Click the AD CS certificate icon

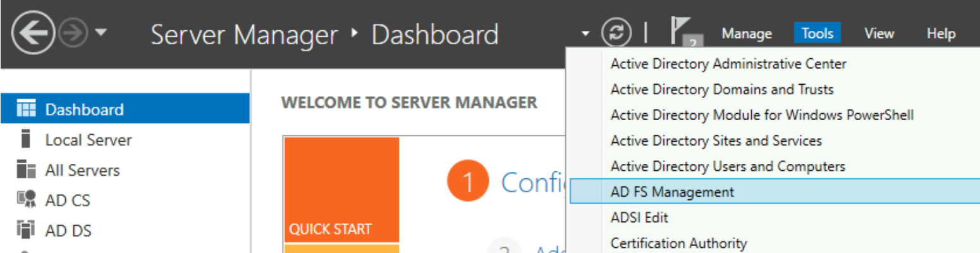coord(26,201)
